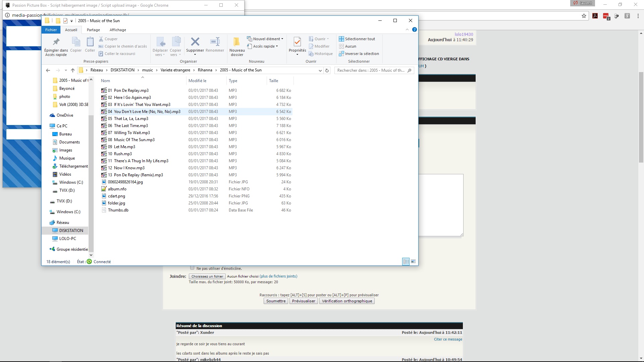Click Rihanna in the breadcrumb path
644x362 pixels.
tap(205, 70)
